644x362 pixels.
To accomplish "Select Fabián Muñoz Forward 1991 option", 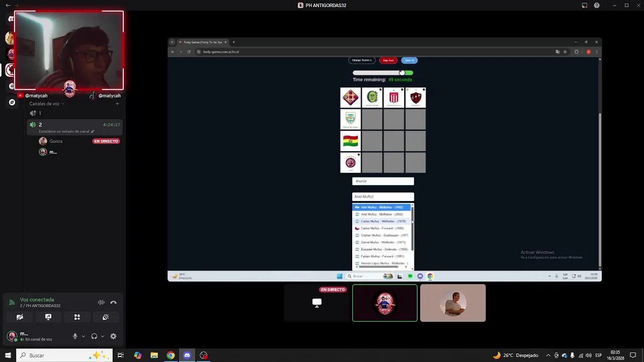I will tap(381, 256).
